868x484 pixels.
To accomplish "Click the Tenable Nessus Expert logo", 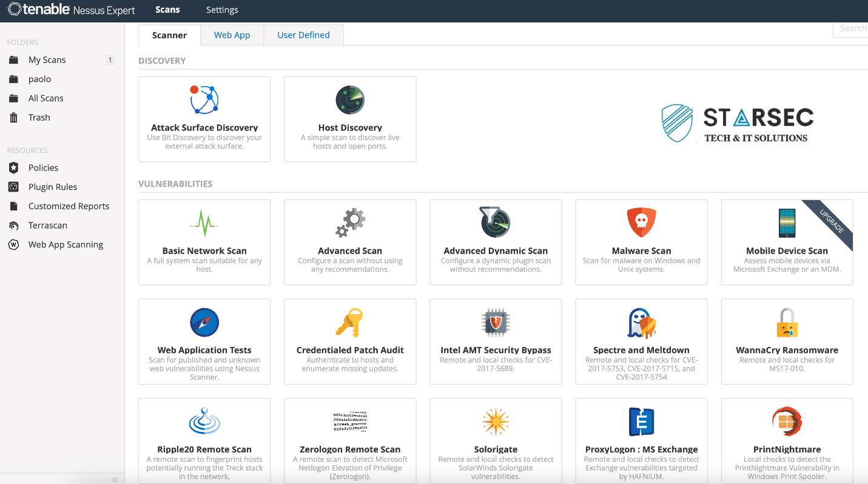I will click(x=71, y=10).
